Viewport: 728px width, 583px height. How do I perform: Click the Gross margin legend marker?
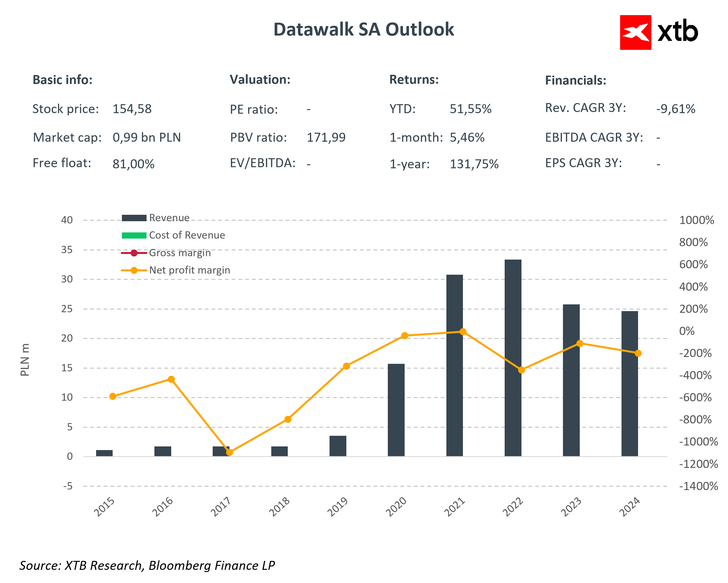pyautogui.click(x=134, y=253)
